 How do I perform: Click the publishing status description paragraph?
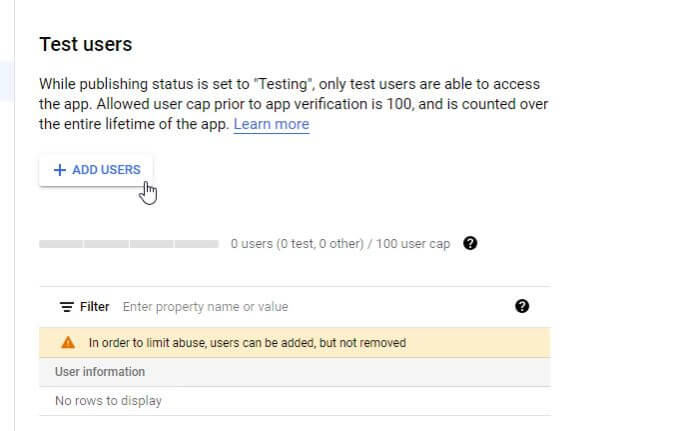(x=290, y=104)
